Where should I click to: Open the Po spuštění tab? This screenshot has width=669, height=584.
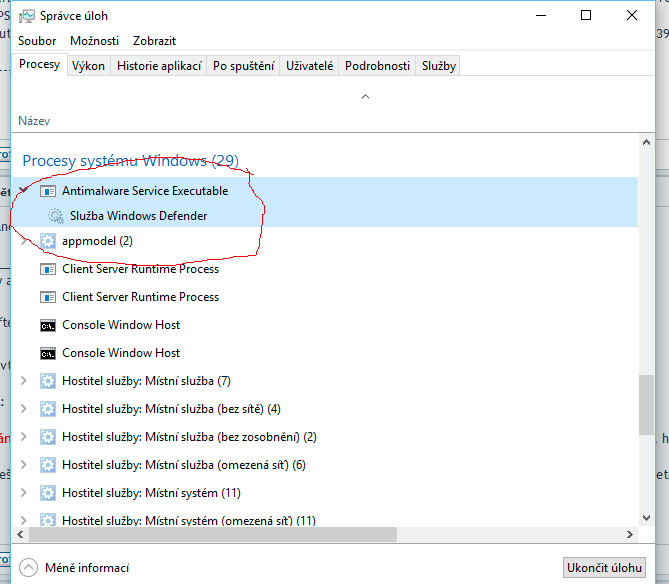(243, 66)
